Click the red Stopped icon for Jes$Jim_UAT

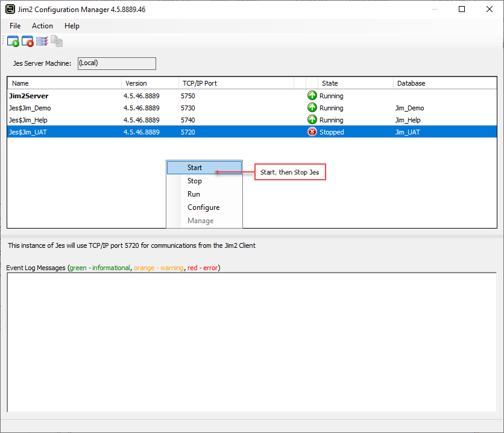click(x=312, y=132)
